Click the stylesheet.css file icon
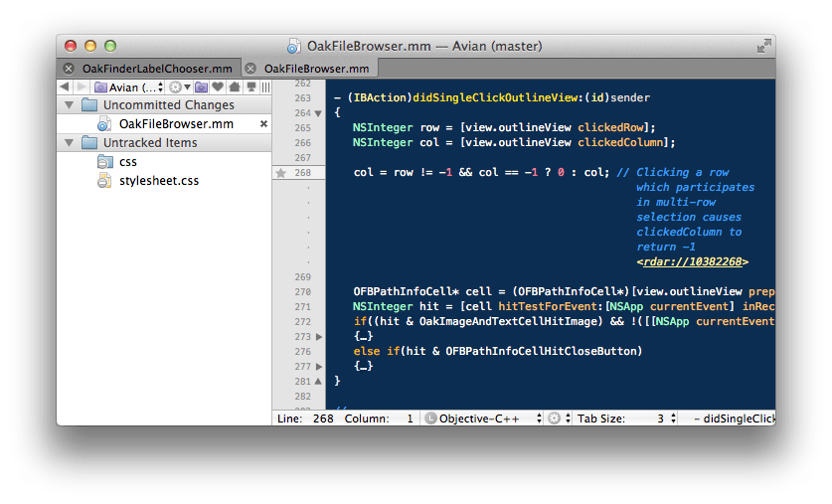Image resolution: width=832 pixels, height=504 pixels. coord(104,180)
